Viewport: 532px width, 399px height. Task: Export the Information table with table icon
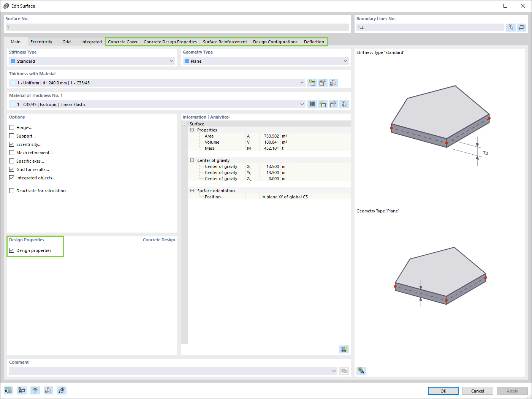click(344, 349)
